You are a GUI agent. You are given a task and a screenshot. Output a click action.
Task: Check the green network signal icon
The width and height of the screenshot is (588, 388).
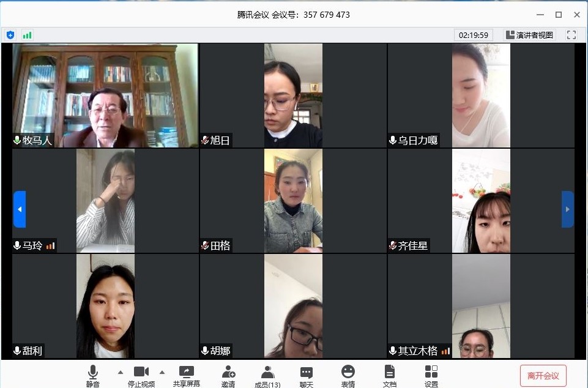pos(27,35)
